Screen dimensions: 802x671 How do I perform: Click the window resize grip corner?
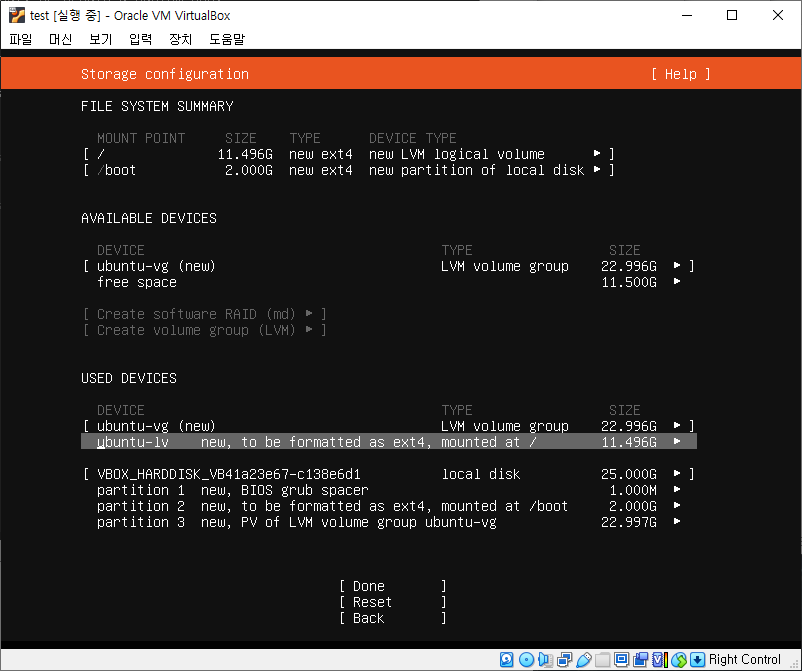(795, 664)
